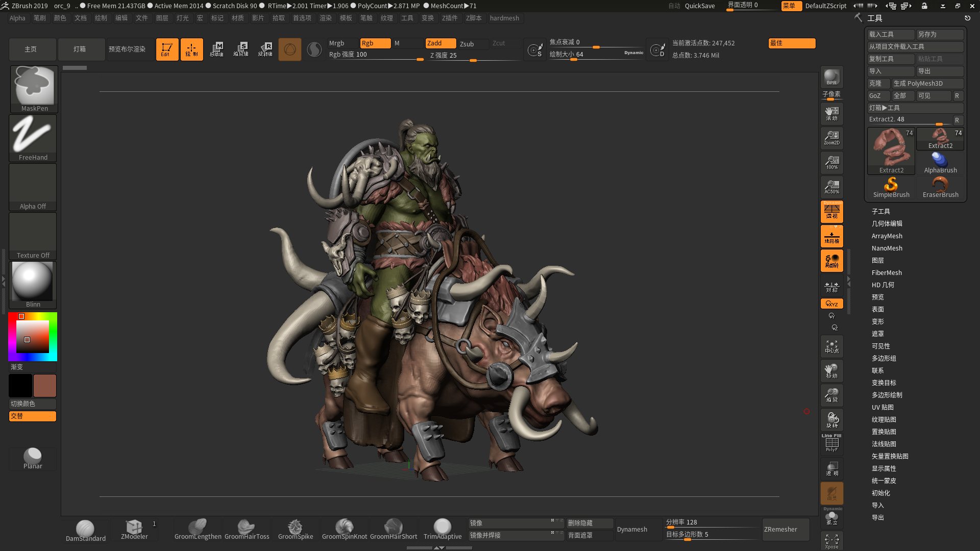Screen dimensions: 980x551
Task: Expand the FiberMesh section
Action: (x=886, y=272)
